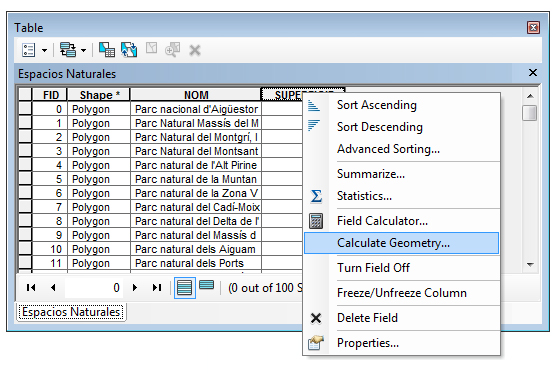Click cell Parc natural dels Ports
This screenshot has height=374, width=554.
196,263
